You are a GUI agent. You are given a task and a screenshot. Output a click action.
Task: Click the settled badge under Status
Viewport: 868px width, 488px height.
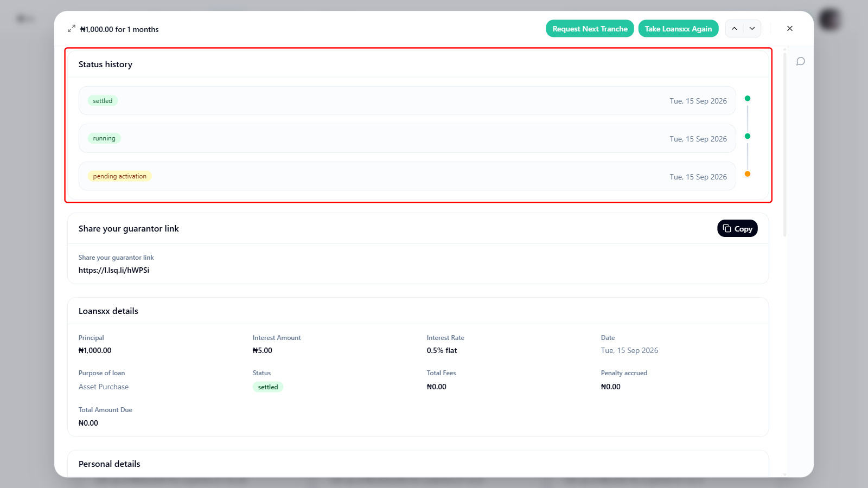pos(268,387)
